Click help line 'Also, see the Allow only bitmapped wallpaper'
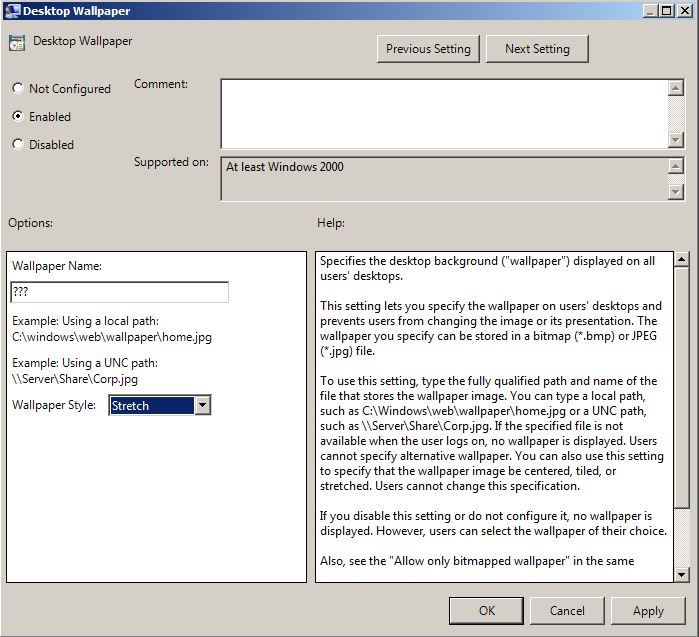Viewport: 699px width, 637px height. tap(477, 561)
